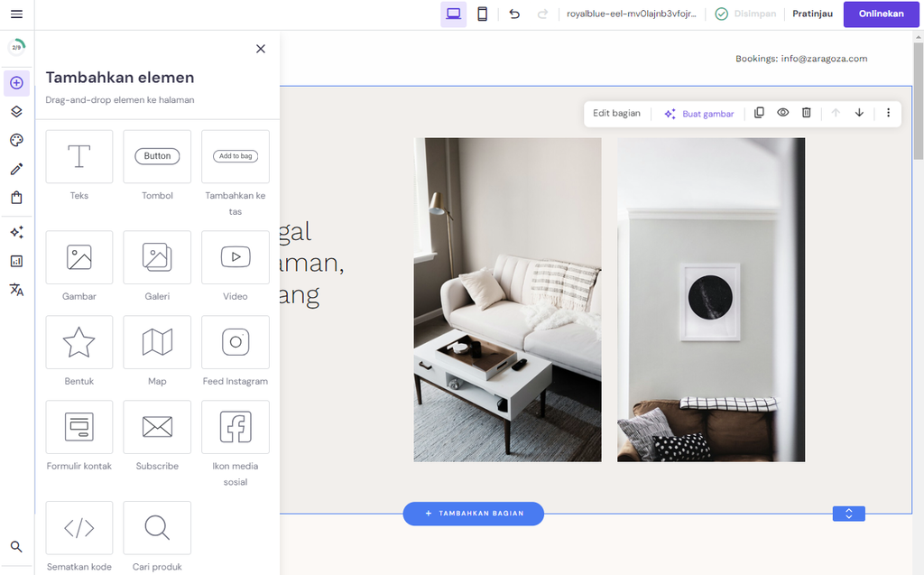Select Edit bagian in the section toolbar
924x575 pixels.
tap(617, 113)
